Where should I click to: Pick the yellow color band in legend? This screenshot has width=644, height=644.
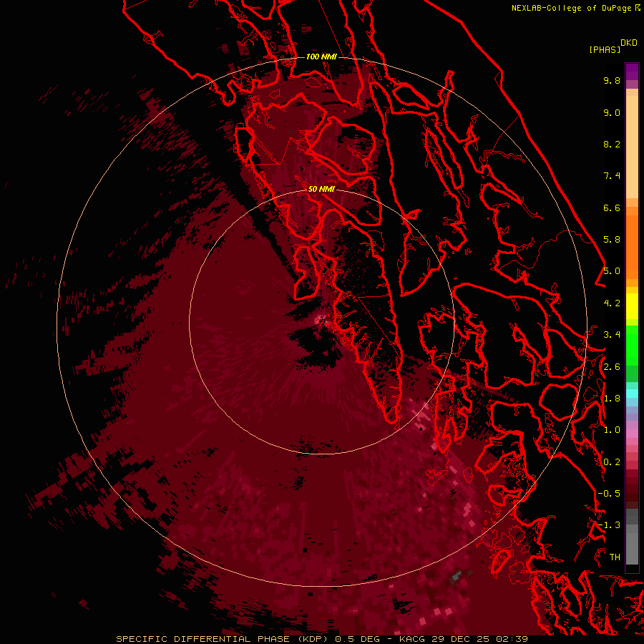click(632, 306)
